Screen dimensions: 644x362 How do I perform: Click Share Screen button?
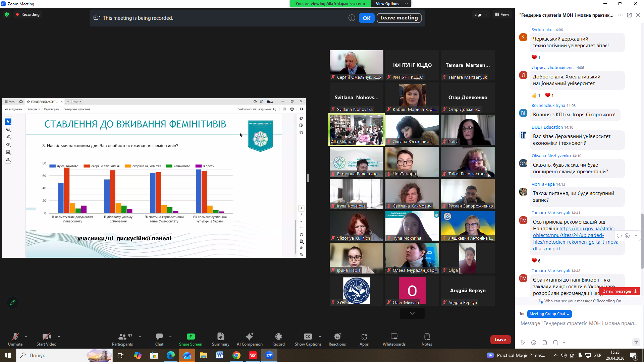coord(191,339)
